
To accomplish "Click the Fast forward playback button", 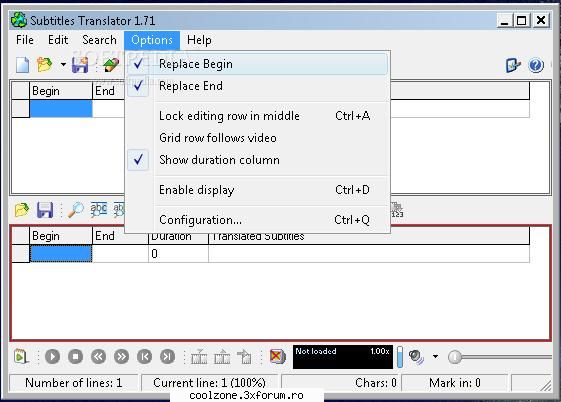I will [x=121, y=357].
